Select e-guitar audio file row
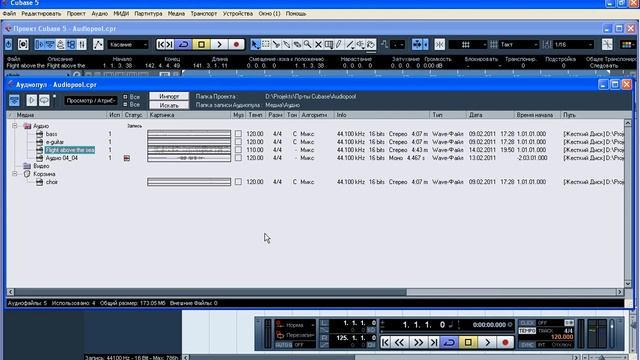The width and height of the screenshot is (640, 360). coord(54,142)
